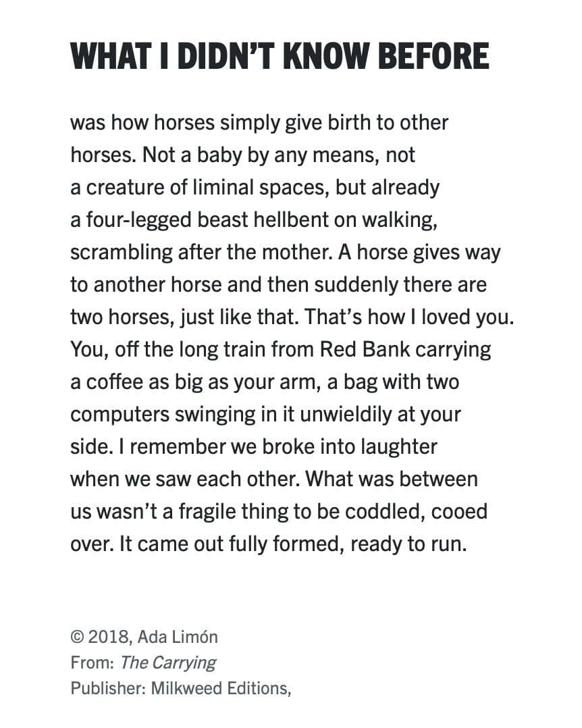Click the "Publisher:" label in the credits
The width and height of the screenshot is (582, 728).
109,688
